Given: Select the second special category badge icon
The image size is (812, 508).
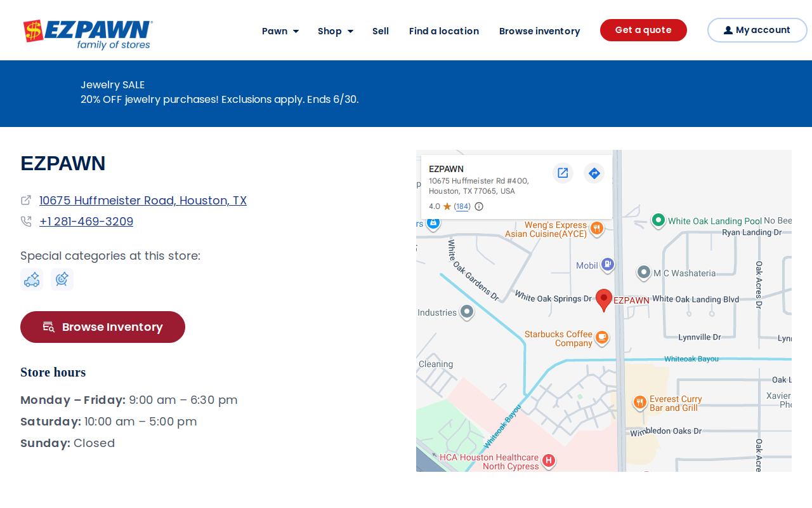Looking at the screenshot, I should click(62, 279).
